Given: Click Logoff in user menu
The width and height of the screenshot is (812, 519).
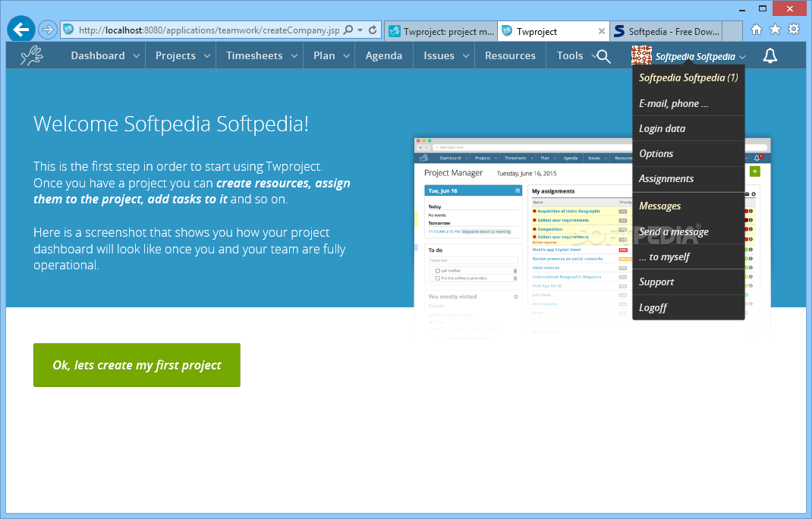Looking at the screenshot, I should pos(688,307).
